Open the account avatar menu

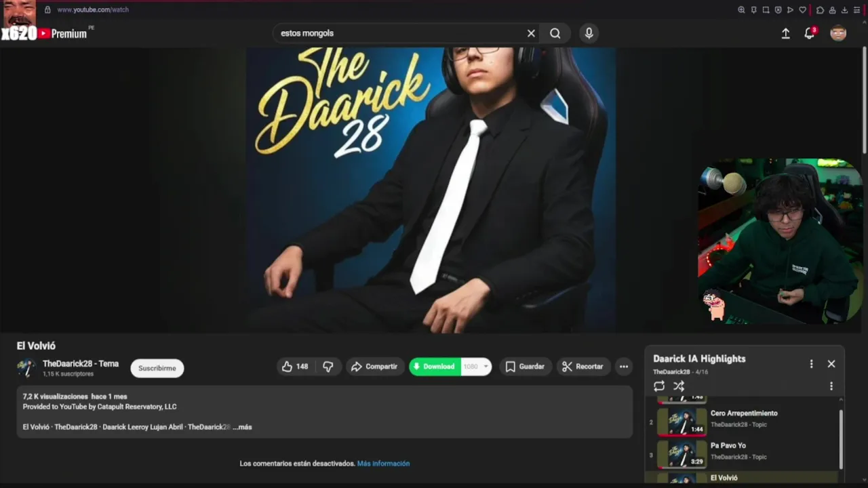(838, 33)
